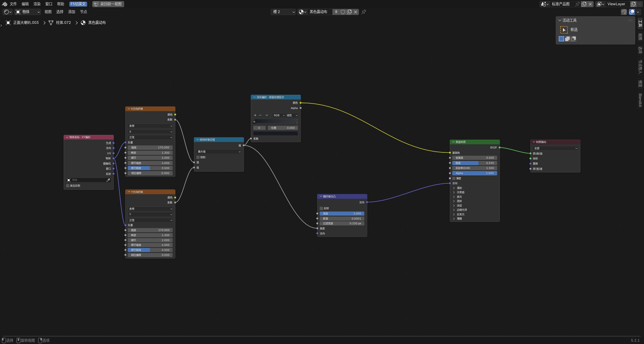
Task: Adjust the 强度 slider in 细纤维凹凸
Action: coord(342,214)
